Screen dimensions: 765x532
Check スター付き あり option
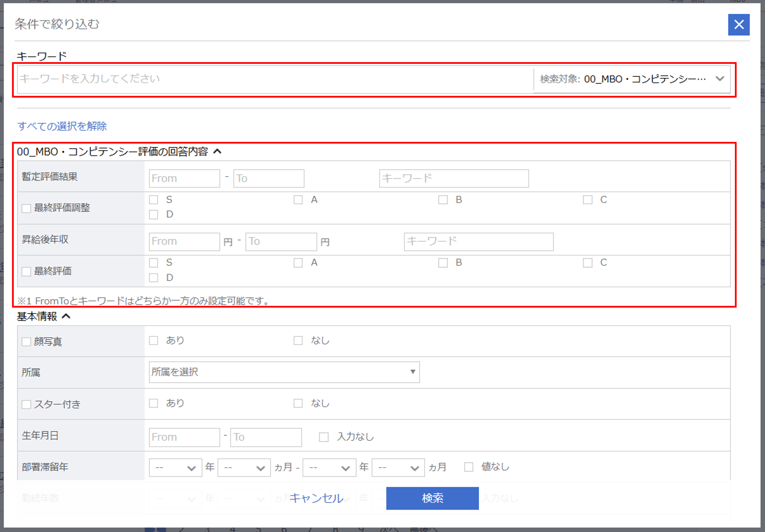pos(153,403)
